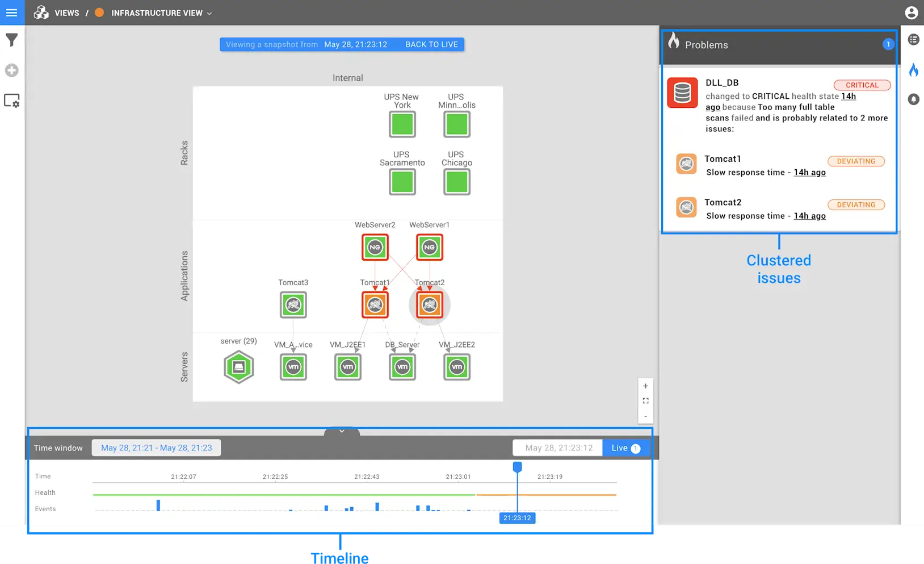Select the Problems flame icon on right edge
This screenshot has width=924, height=564.
914,69
